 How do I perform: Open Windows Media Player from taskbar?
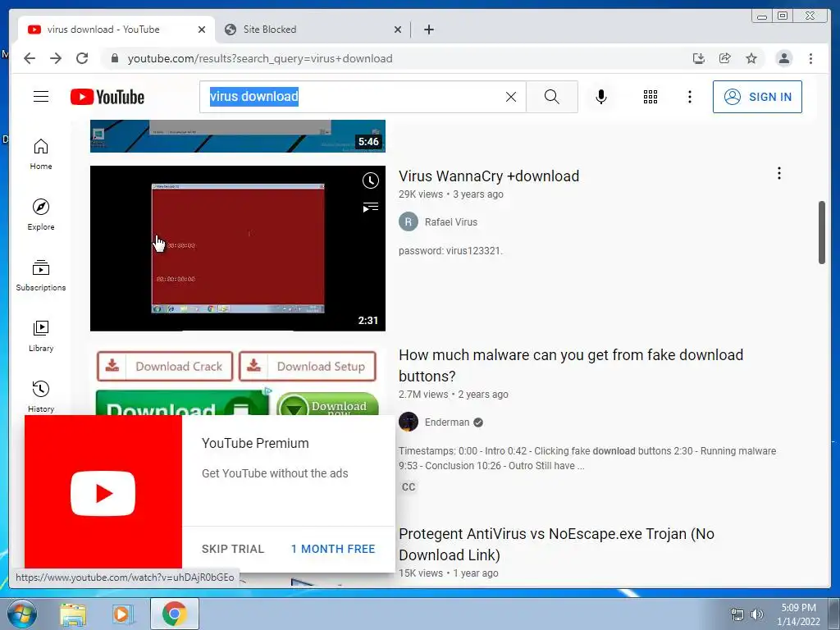point(123,614)
